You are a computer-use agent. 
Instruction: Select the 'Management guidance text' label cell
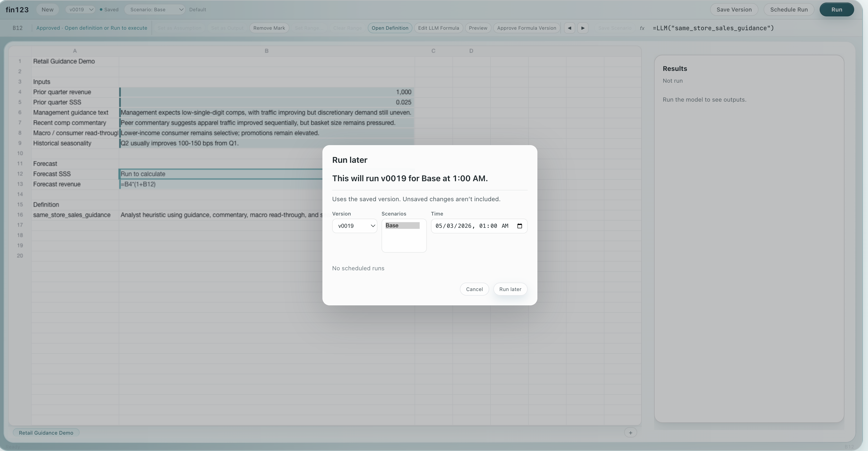[x=75, y=113]
